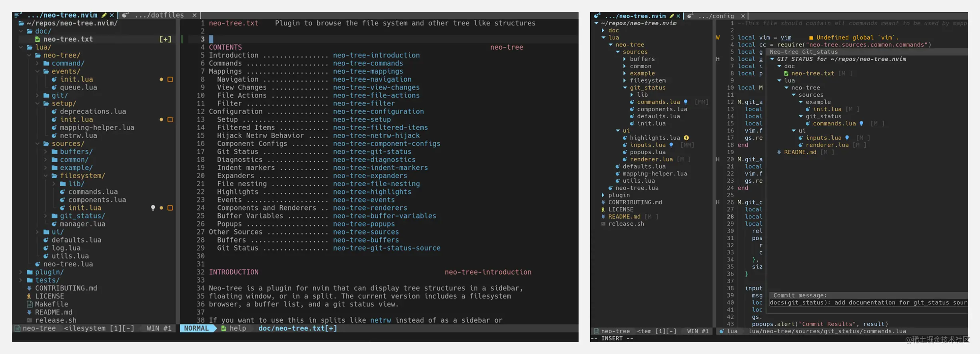Switch to the .../config tab in right window
Viewport: 980px width, 354px height.
(x=716, y=16)
